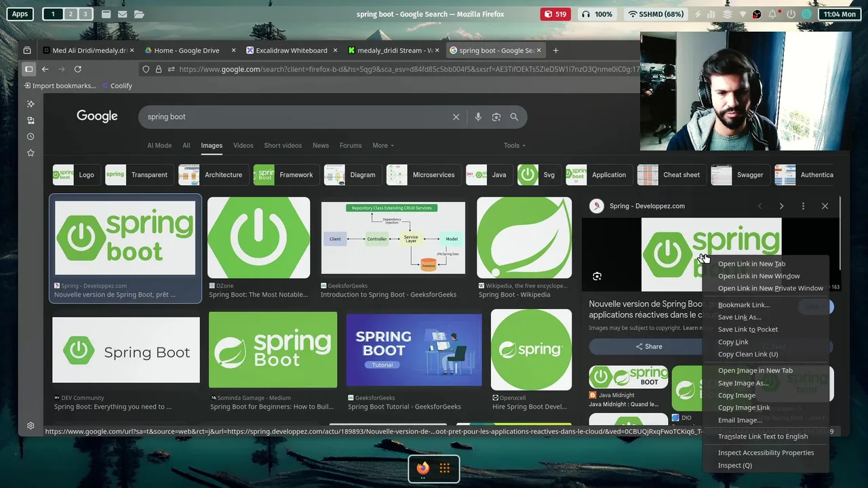868x488 pixels.
Task: Open the Firefox icon in the dock
Action: coord(423,468)
